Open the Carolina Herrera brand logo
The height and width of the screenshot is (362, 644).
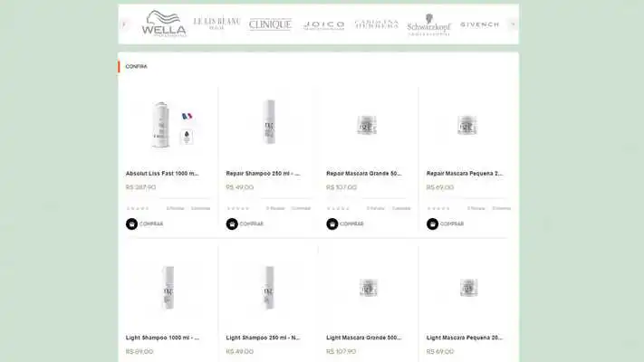pyautogui.click(x=377, y=24)
